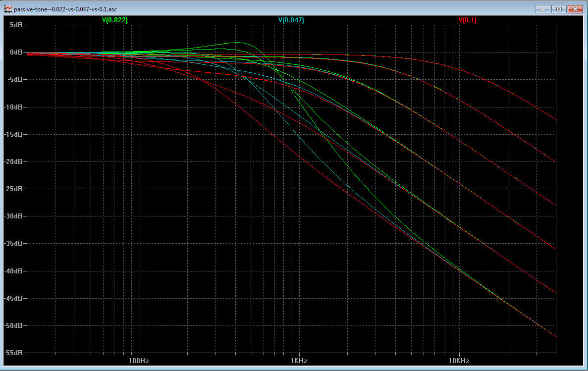Select the green V(0.022) trace label
The height and width of the screenshot is (371, 588).
click(x=115, y=20)
